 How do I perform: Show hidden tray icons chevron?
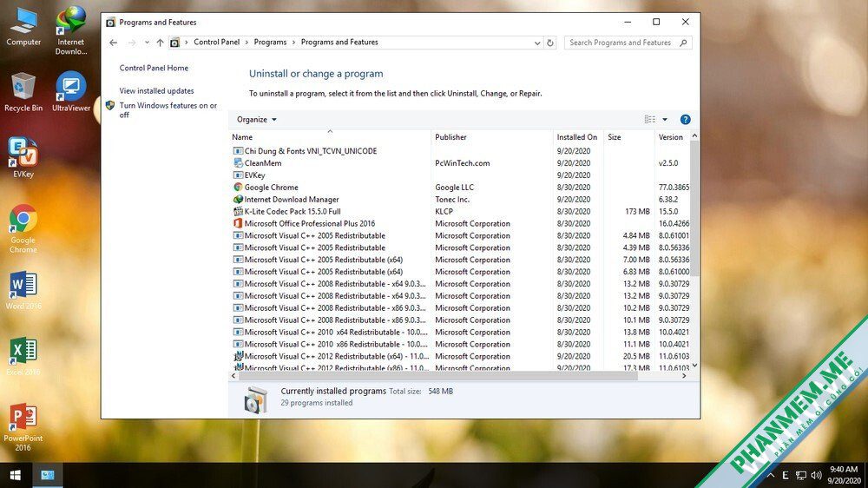coord(771,475)
